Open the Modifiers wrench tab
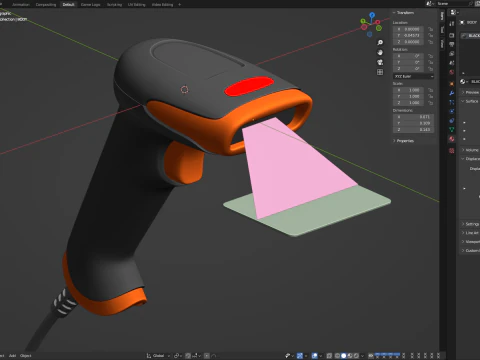 pos(452,93)
